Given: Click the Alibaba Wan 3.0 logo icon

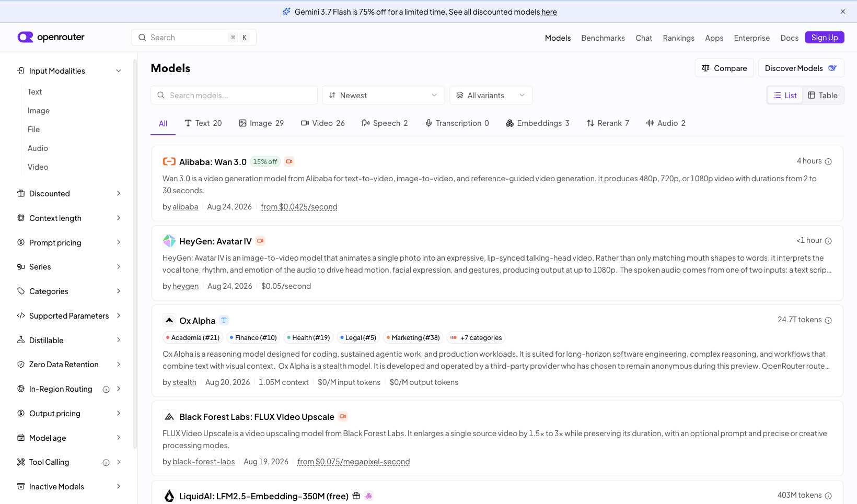Looking at the screenshot, I should (169, 161).
